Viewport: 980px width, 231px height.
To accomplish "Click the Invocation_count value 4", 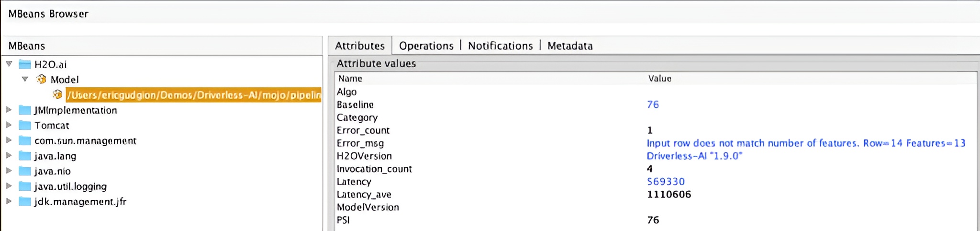I will (650, 169).
